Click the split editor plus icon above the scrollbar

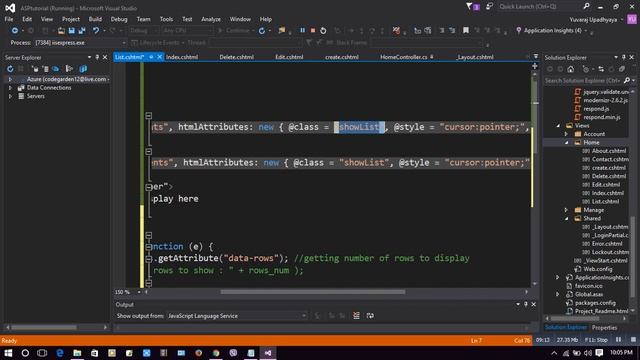click(x=535, y=66)
